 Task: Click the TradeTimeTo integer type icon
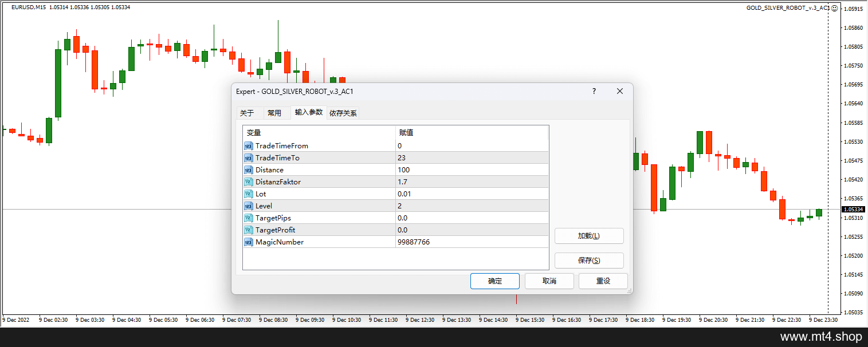coord(249,158)
